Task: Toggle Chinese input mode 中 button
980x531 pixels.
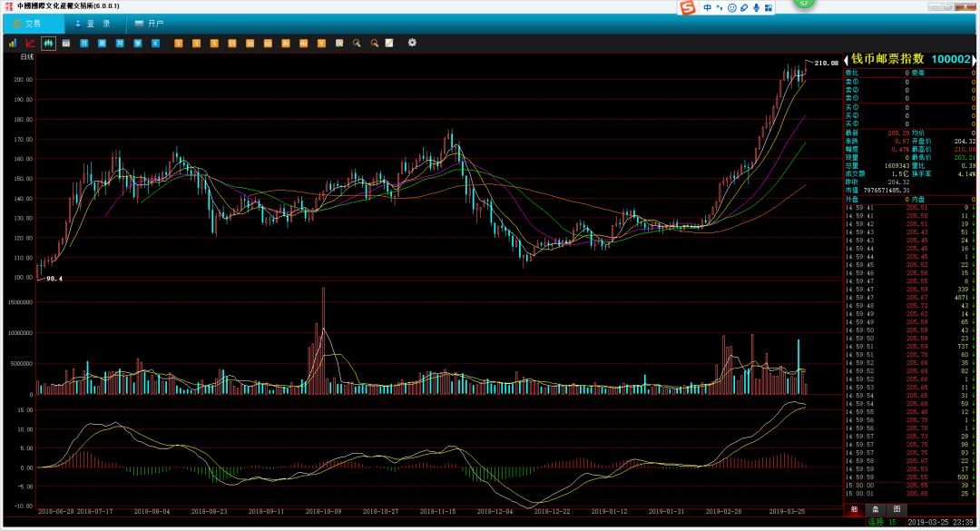Action: tap(708, 8)
